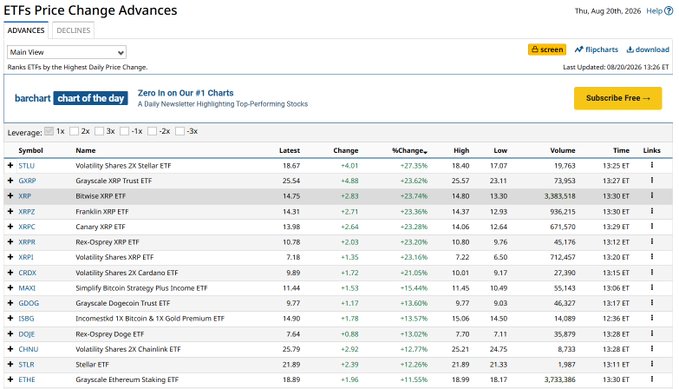Toggle the 1x leverage checkbox
679x389 pixels.
click(x=49, y=131)
